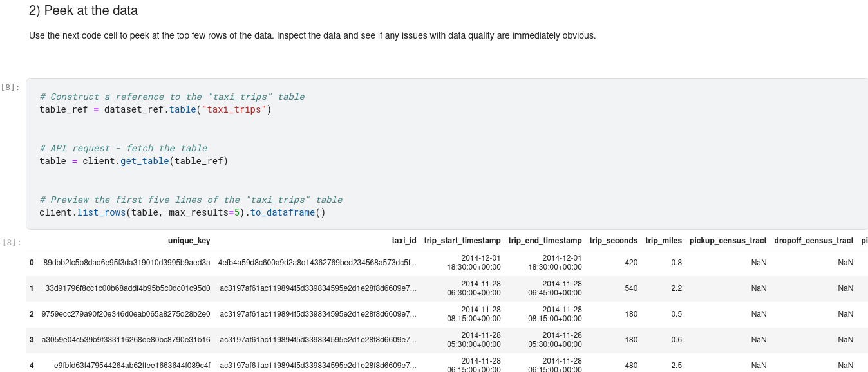Click the "API request - fetch the table" comment
This screenshot has width=868, height=372.
point(123,148)
